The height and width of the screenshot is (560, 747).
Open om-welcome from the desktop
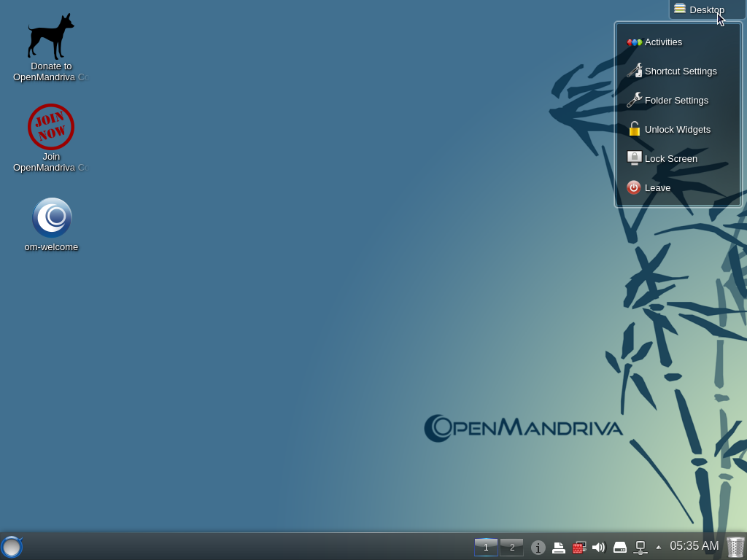[x=51, y=217]
